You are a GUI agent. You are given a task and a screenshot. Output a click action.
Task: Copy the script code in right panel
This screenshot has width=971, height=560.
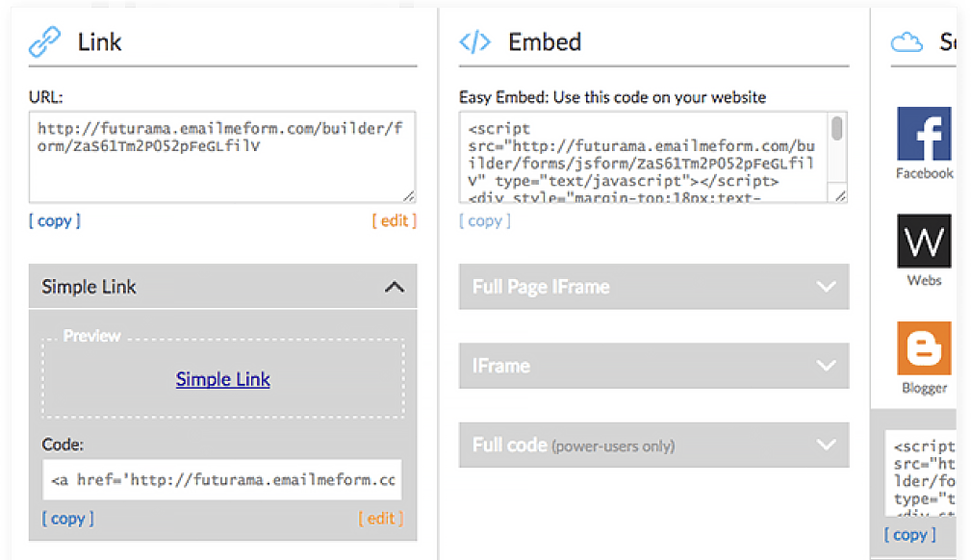pyautogui.click(x=909, y=534)
